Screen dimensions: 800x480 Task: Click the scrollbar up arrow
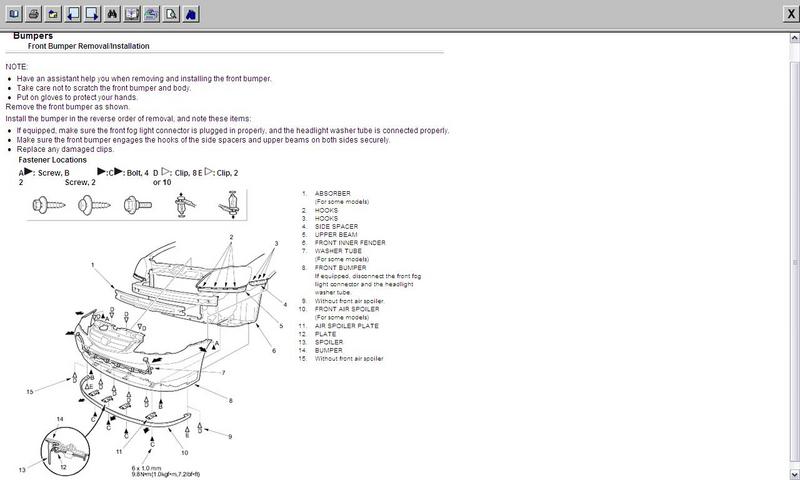(794, 38)
